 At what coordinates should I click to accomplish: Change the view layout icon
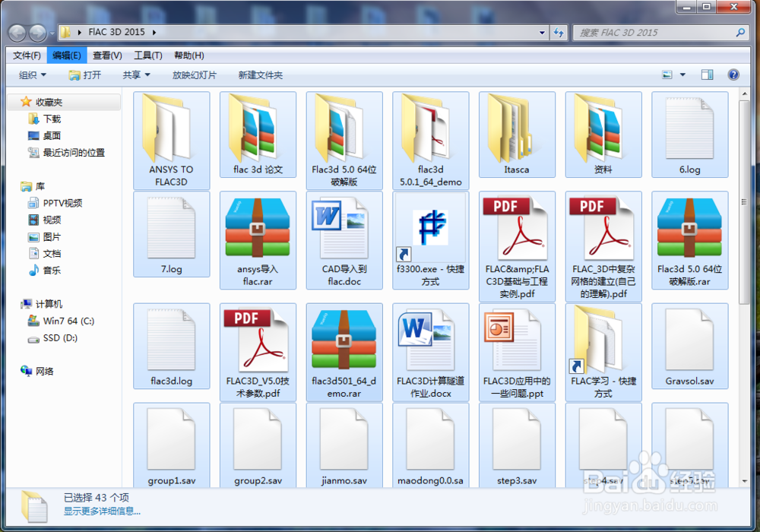667,74
